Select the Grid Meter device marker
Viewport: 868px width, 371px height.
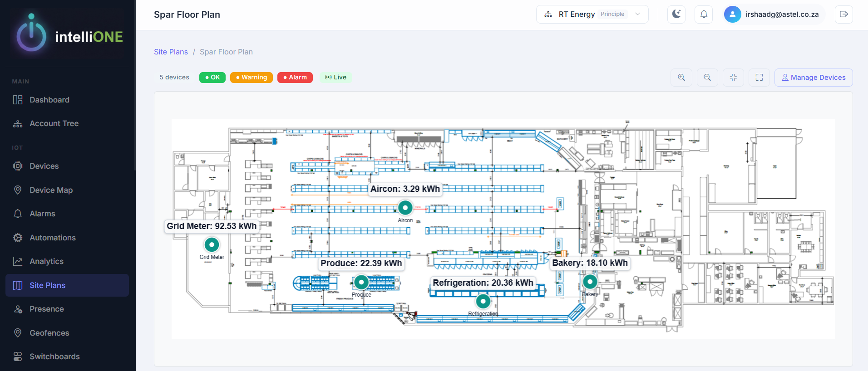click(x=212, y=244)
